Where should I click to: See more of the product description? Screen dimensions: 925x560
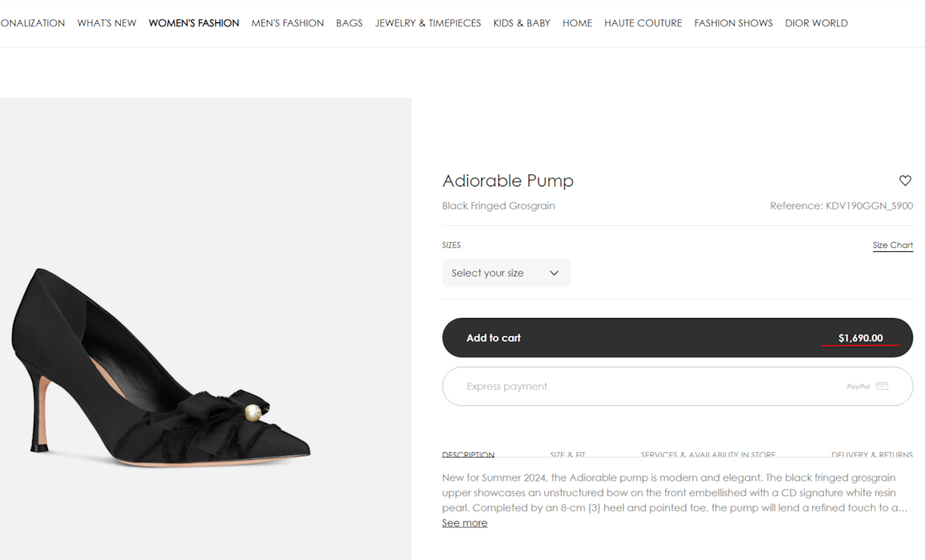coord(464,522)
